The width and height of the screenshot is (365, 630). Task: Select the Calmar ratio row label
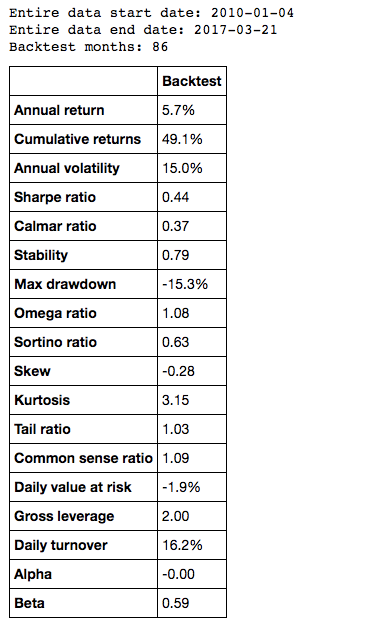point(55,226)
